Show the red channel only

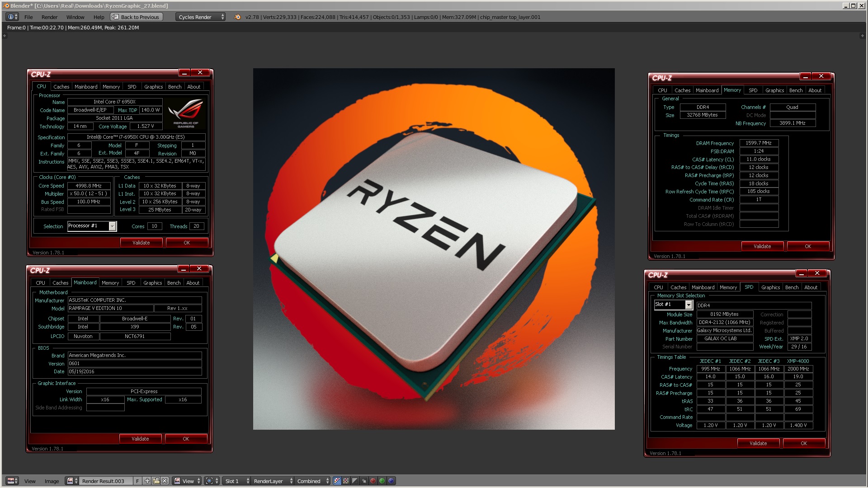tap(373, 481)
